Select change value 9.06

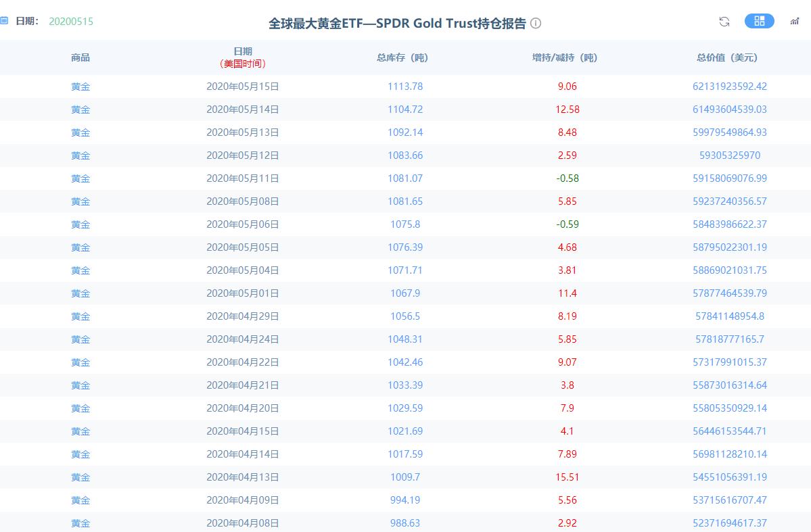coord(567,87)
